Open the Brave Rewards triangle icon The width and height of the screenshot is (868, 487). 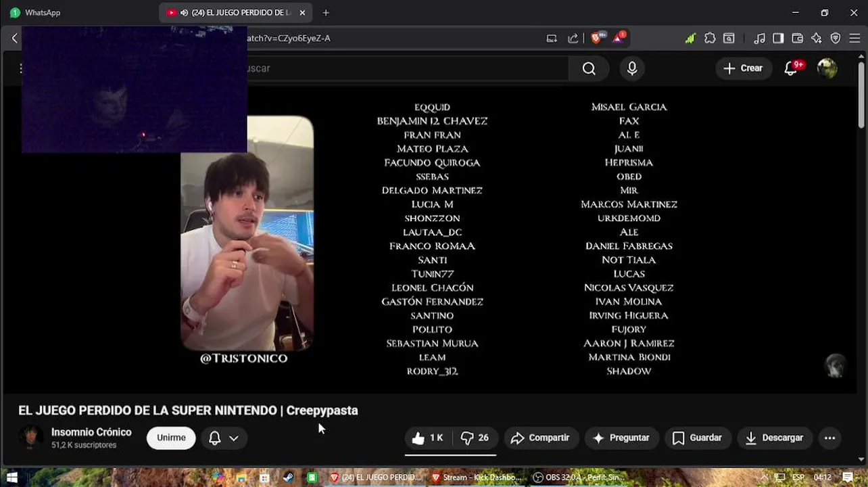pos(618,38)
